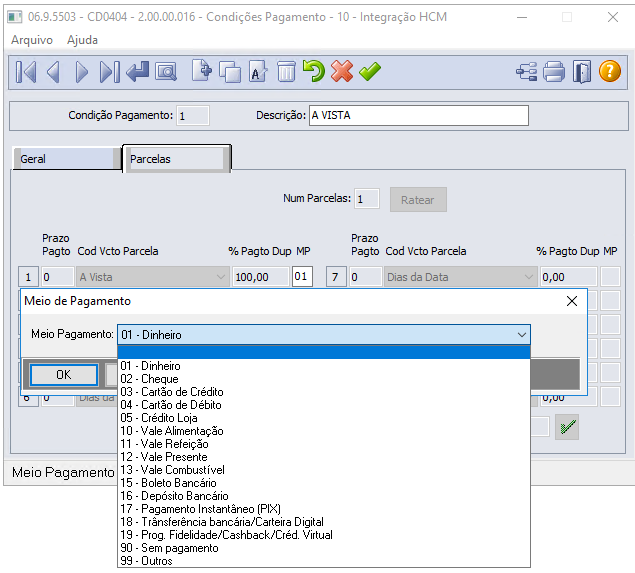Select '10 - Vale Alimentação'
Screen dimensions: 635x573
[x=324, y=430]
